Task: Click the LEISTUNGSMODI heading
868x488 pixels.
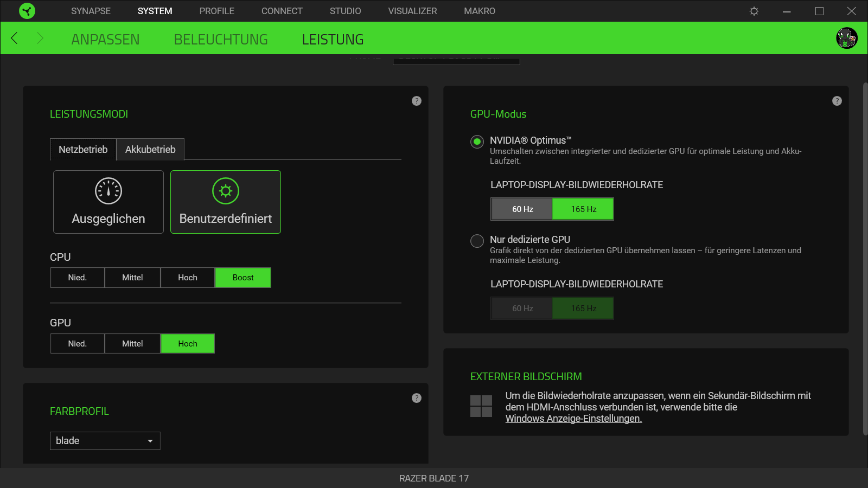Action: point(89,114)
